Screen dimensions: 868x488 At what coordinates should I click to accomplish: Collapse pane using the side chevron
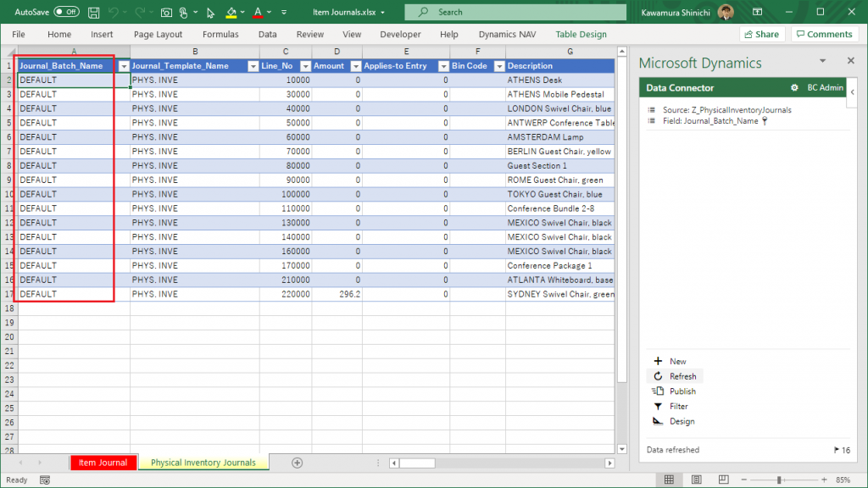point(853,92)
